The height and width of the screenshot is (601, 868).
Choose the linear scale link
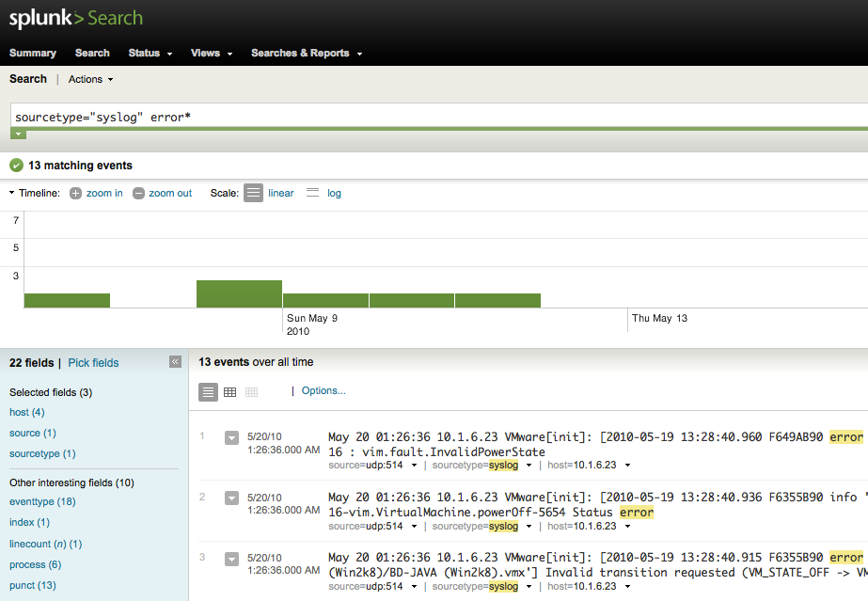click(280, 193)
